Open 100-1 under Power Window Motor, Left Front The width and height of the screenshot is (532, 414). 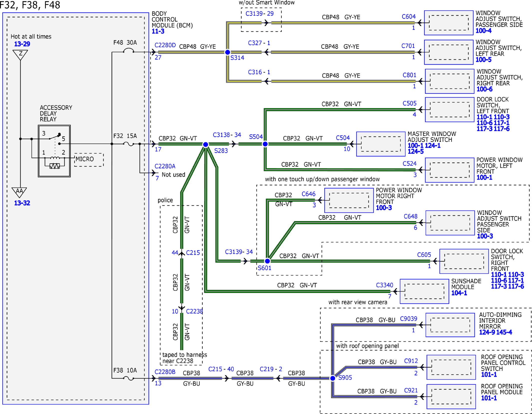484,177
